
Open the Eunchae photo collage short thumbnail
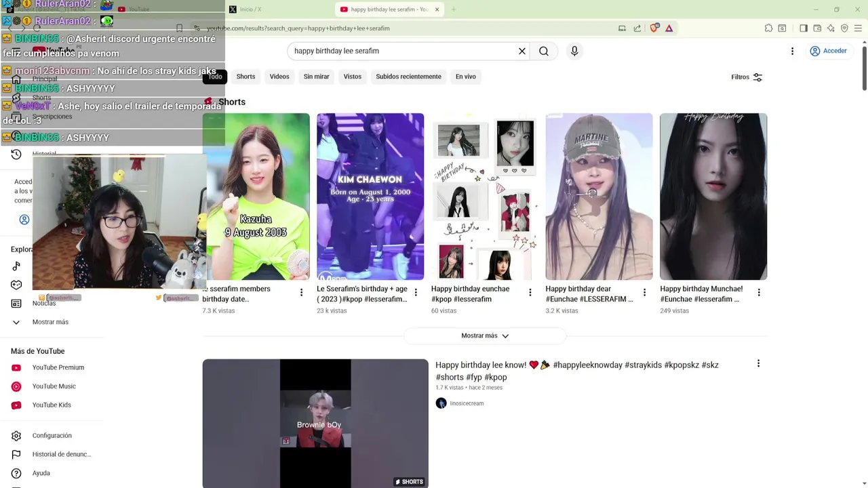click(x=485, y=197)
